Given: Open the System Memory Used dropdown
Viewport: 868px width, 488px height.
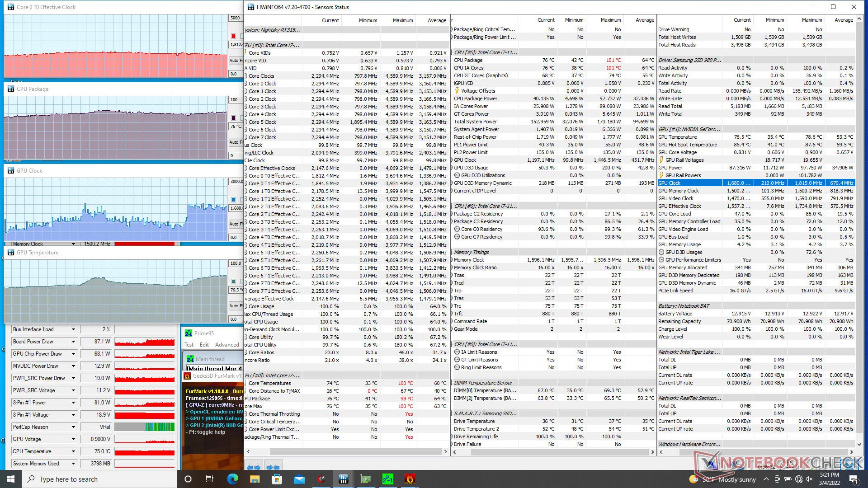Looking at the screenshot, I should pyautogui.click(x=73, y=464).
